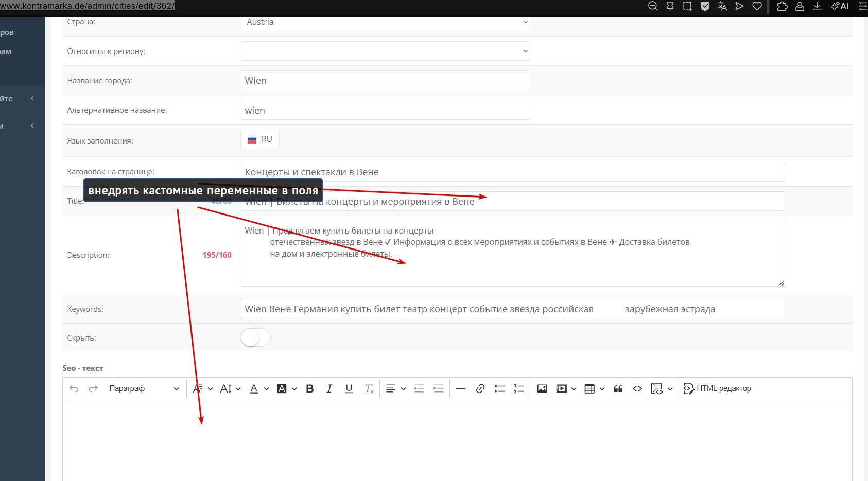Create a numbered list
Image resolution: width=868 pixels, height=481 pixels.
coord(519,389)
